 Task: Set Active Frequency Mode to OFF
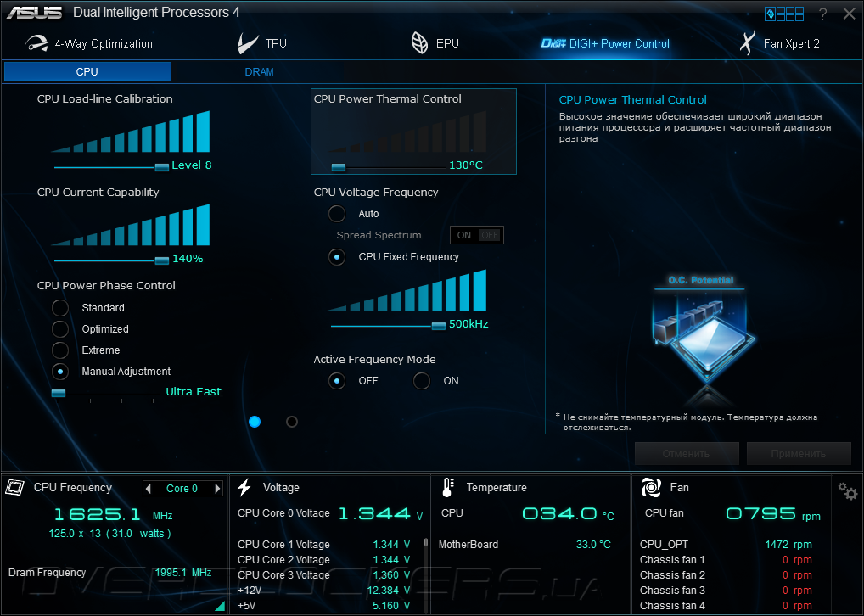pos(337,381)
